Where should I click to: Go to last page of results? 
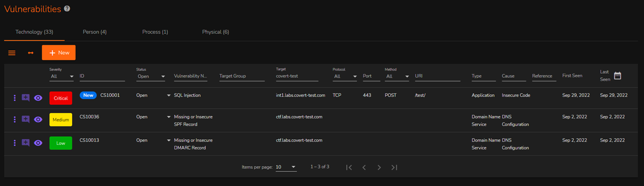pos(394,167)
